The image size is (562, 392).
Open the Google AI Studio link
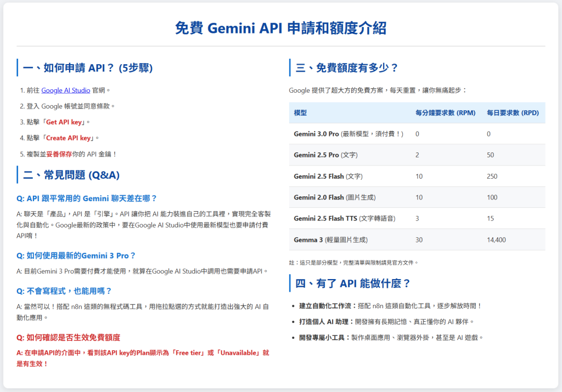click(x=65, y=90)
